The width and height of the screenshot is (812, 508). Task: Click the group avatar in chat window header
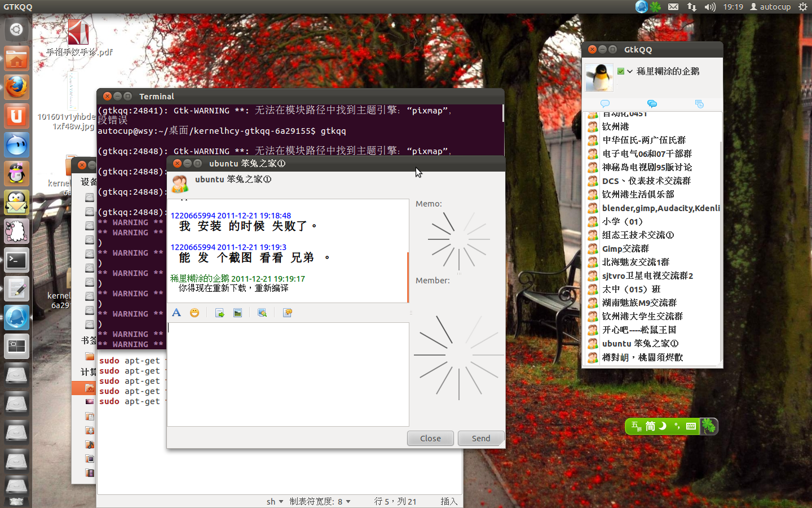point(180,184)
